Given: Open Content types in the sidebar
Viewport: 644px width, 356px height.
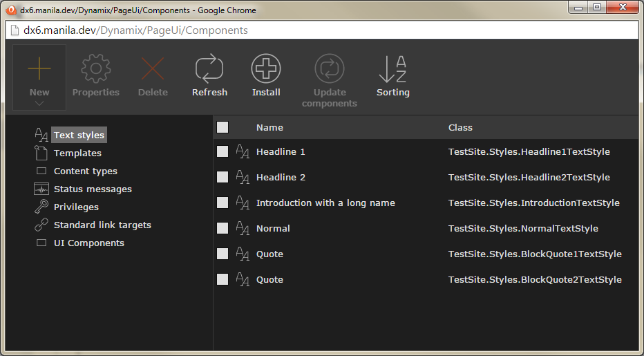Looking at the screenshot, I should 85,171.
